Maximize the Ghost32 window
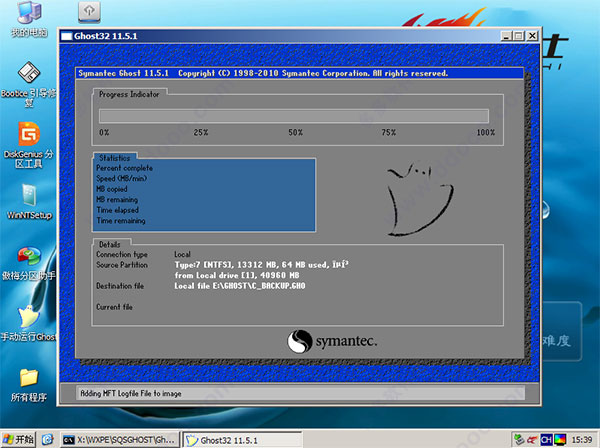The width and height of the screenshot is (600, 448). point(519,36)
